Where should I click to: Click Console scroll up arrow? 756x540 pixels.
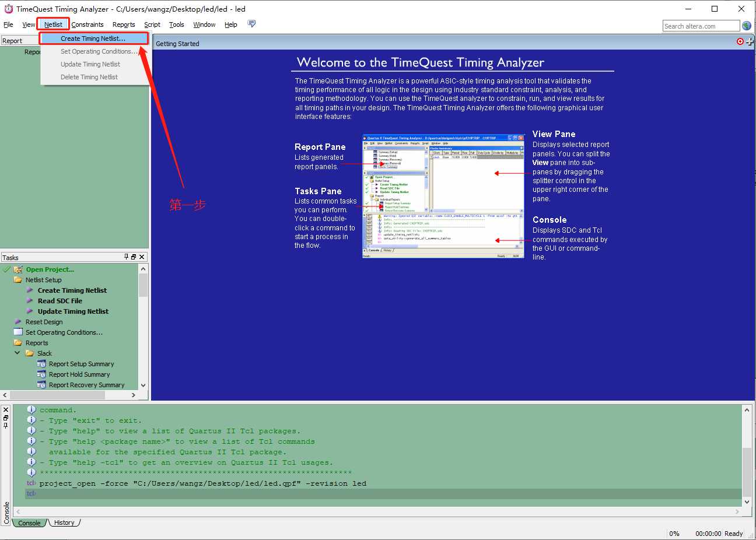click(x=747, y=410)
